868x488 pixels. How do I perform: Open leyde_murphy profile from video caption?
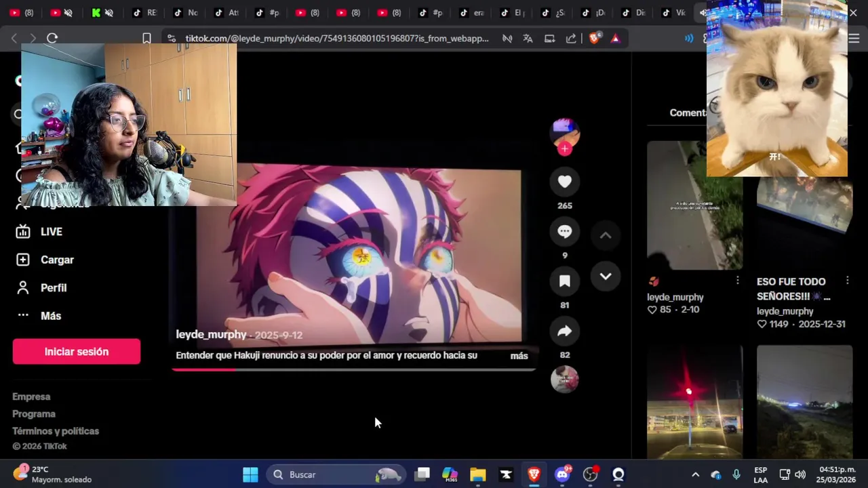tap(211, 335)
